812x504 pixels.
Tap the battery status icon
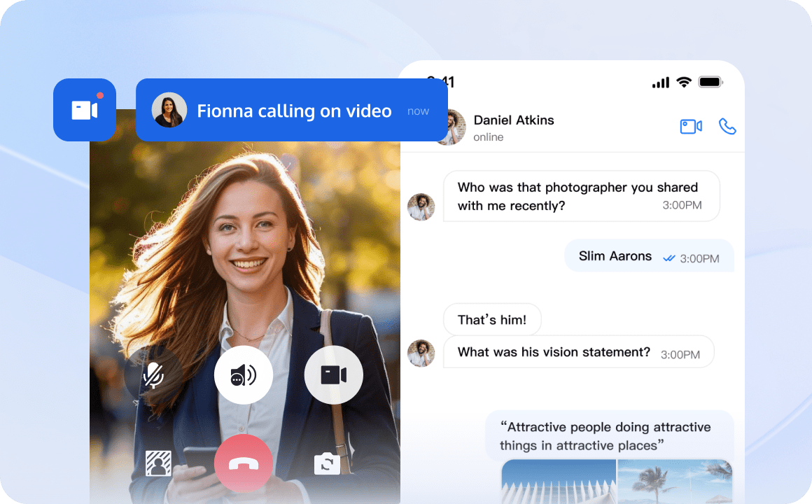[x=710, y=82]
